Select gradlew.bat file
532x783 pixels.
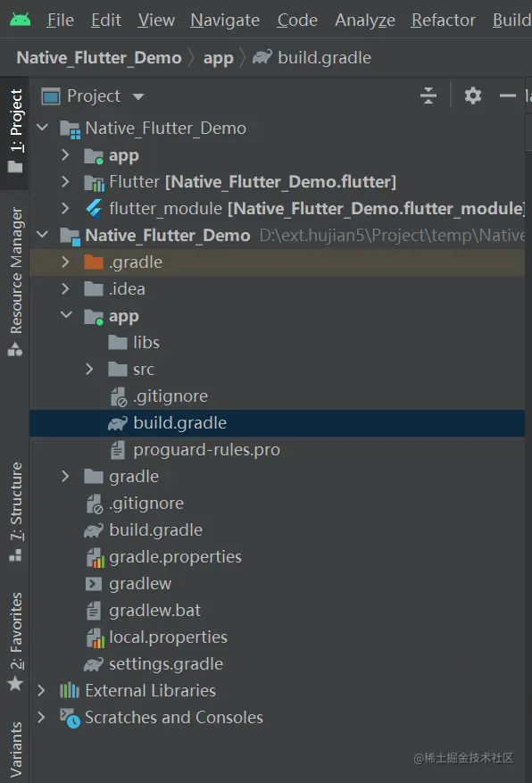[154, 610]
